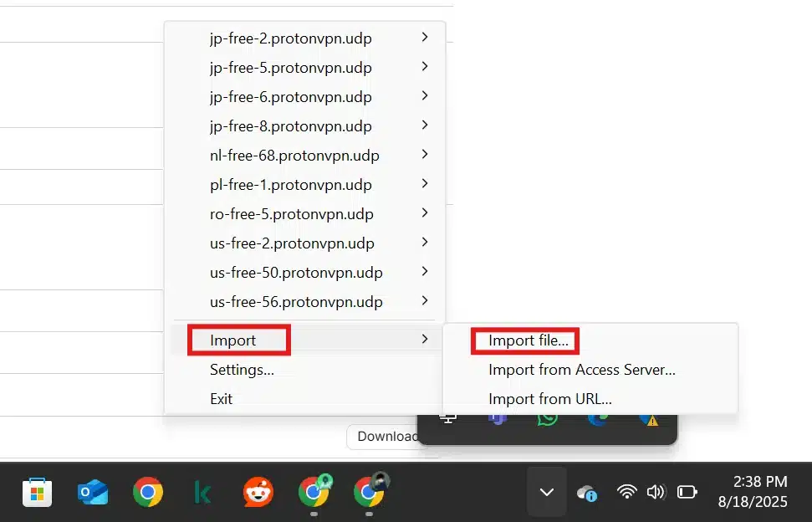The image size is (812, 522).
Task: Click the battery status icon
Action: coord(687,491)
